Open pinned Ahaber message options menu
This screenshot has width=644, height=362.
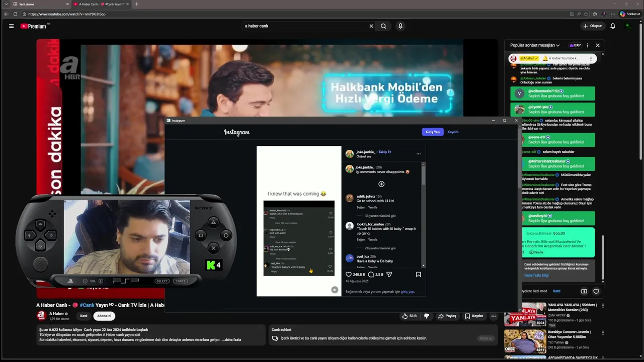[591, 58]
